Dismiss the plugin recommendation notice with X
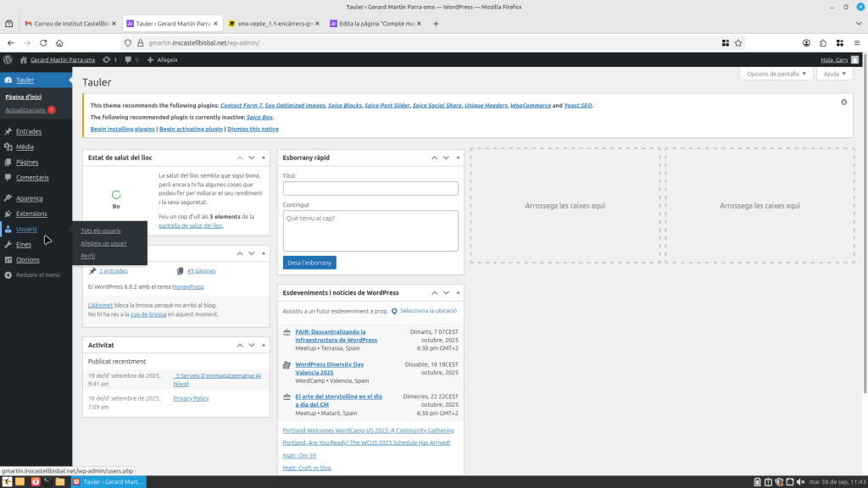Screen dimensions: 868x488 click(x=843, y=102)
